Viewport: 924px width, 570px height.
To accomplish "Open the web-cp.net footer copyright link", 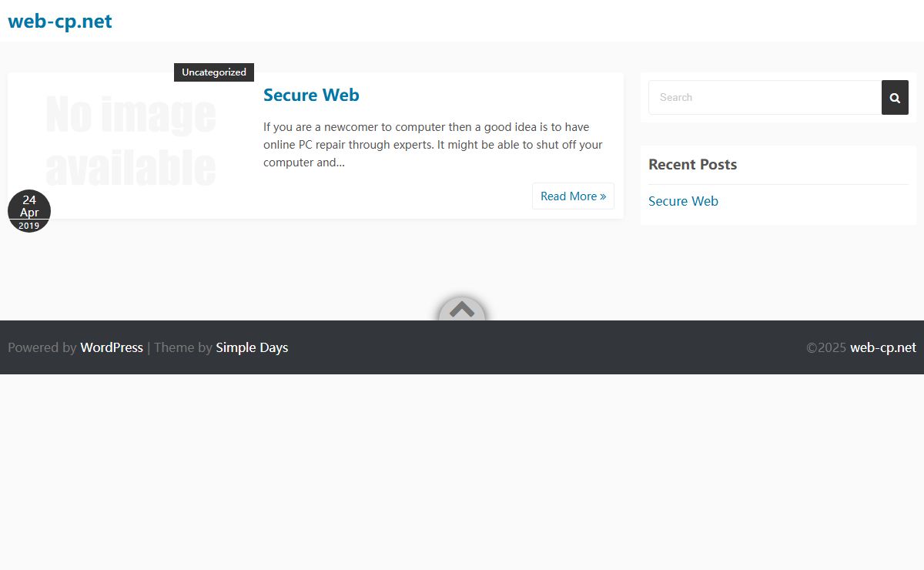I will (883, 347).
